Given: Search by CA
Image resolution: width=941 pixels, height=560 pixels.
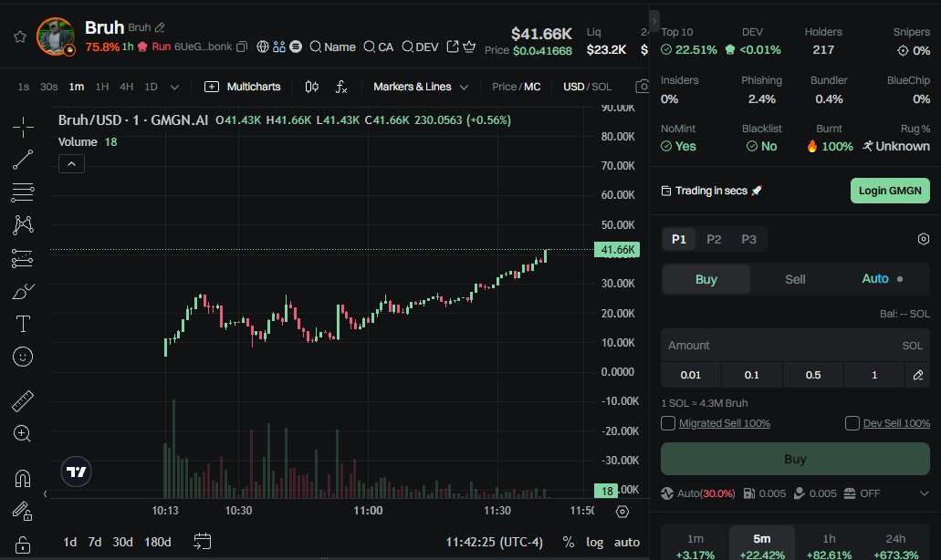Looking at the screenshot, I should (378, 47).
